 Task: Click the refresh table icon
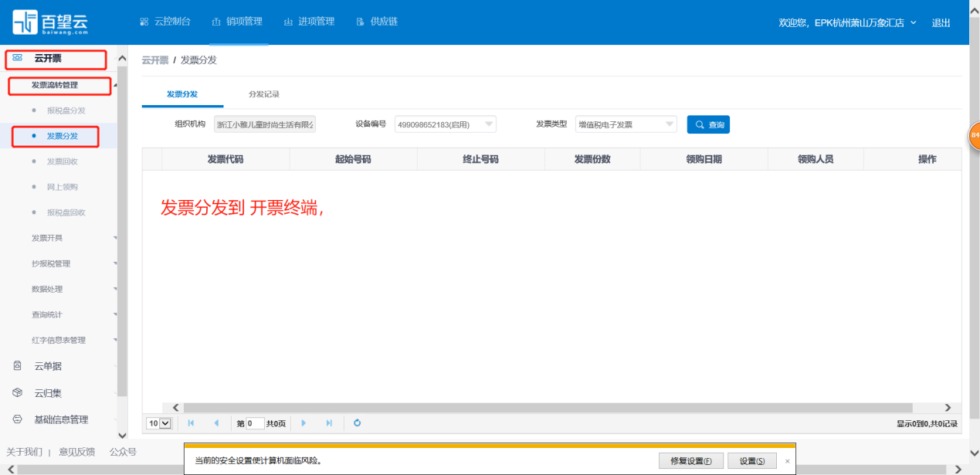click(357, 423)
